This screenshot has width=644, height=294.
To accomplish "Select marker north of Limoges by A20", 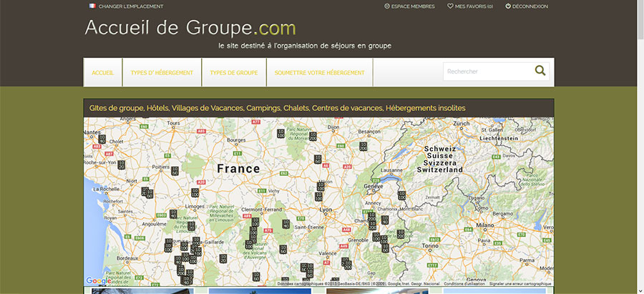I will point(195,192).
